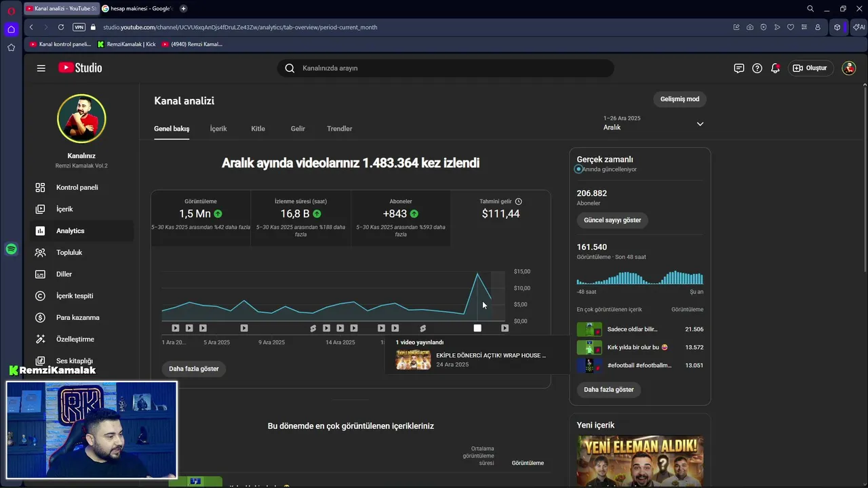Image resolution: width=868 pixels, height=488 pixels.
Task: Open the browser easy setup sliders icon
Action: pos(804,27)
